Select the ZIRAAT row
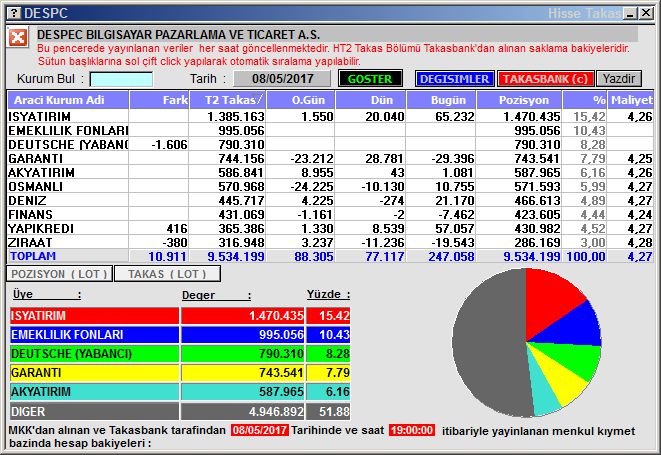The width and height of the screenshot is (661, 455). point(330,242)
